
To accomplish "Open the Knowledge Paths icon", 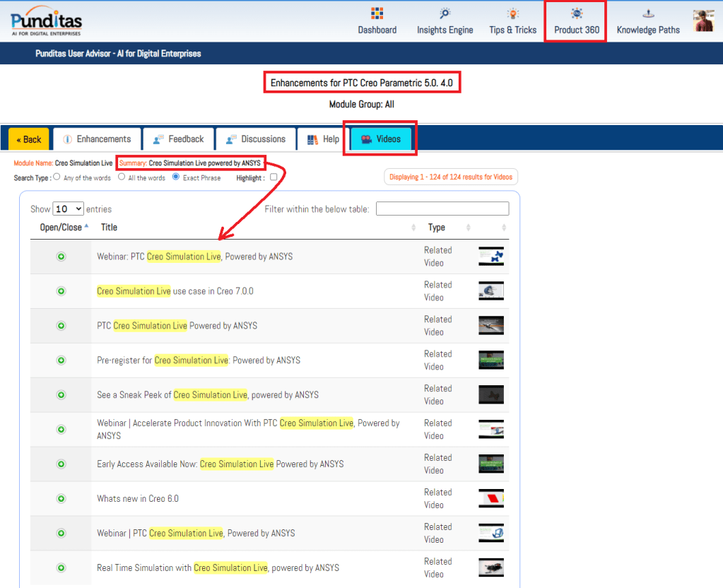I will point(648,14).
